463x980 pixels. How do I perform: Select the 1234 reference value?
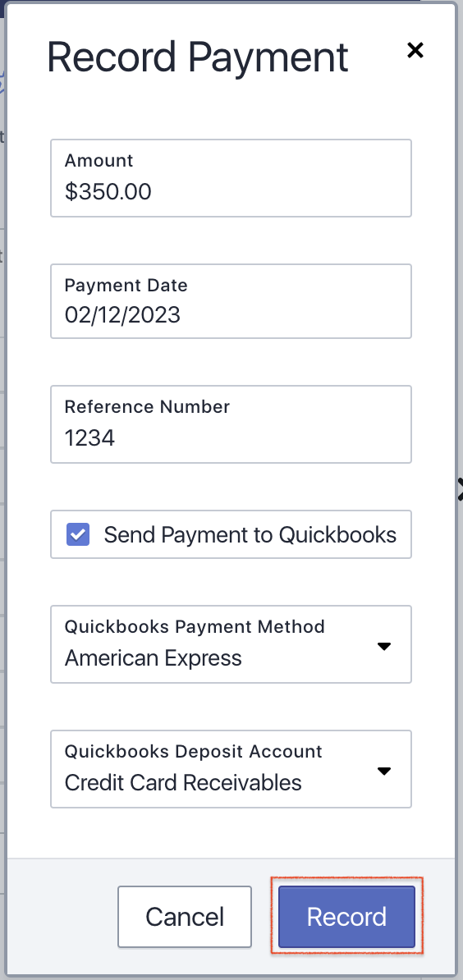[90, 438]
